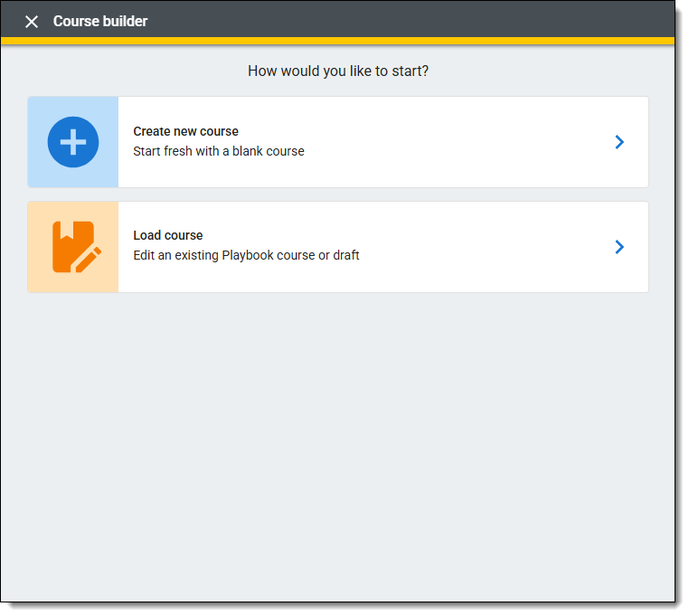Click the white plus sign inside the blue circle

73,142
